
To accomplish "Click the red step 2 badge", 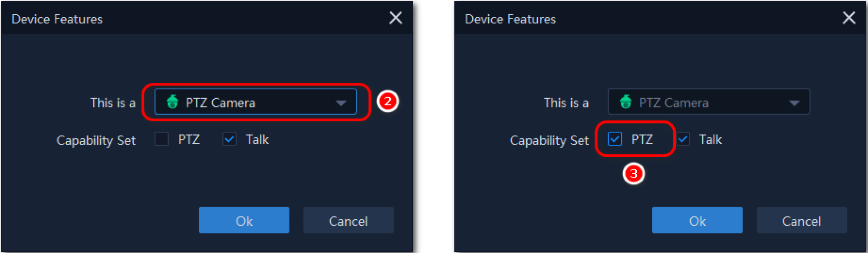I will tap(388, 101).
